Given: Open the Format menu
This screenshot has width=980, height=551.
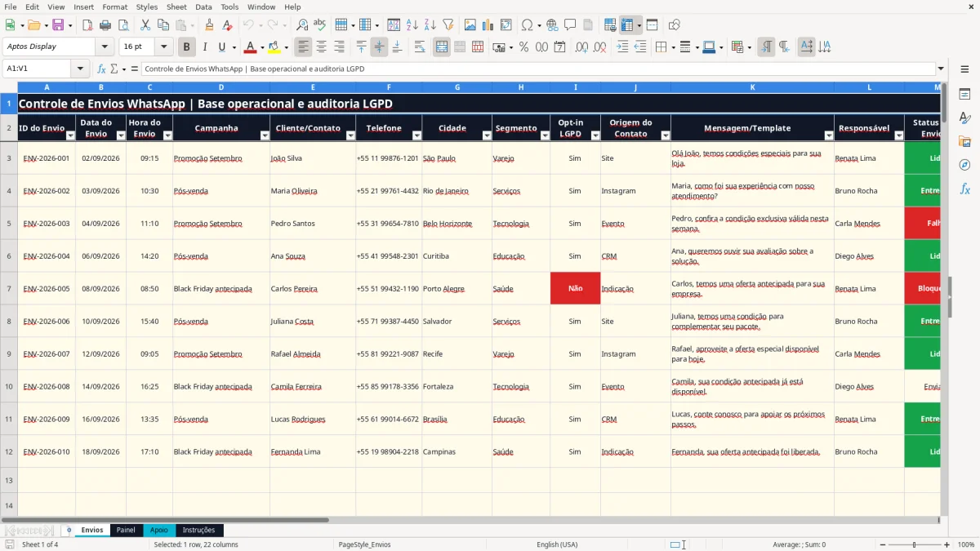Looking at the screenshot, I should coord(114,7).
